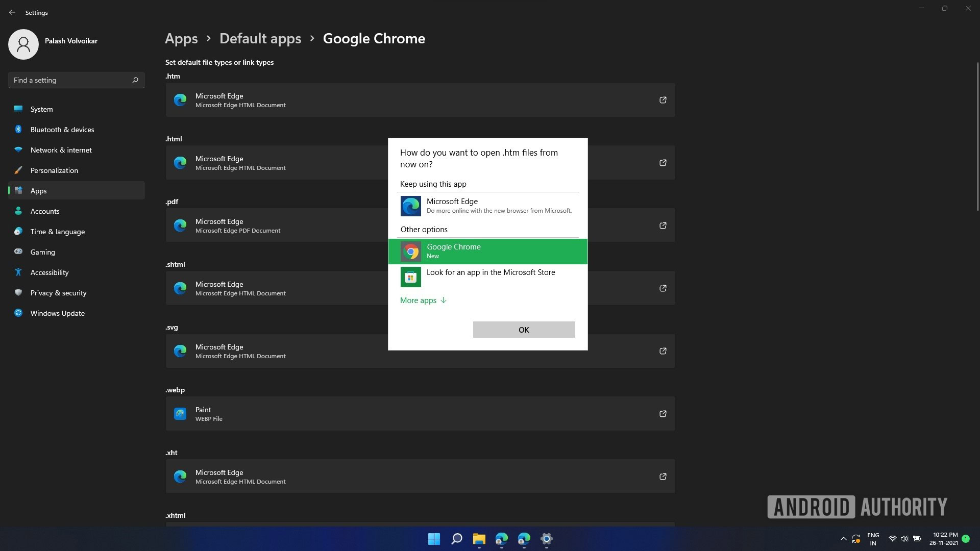Click the Accounts person icon in sidebar
This screenshot has height=551, width=980.
tap(18, 211)
